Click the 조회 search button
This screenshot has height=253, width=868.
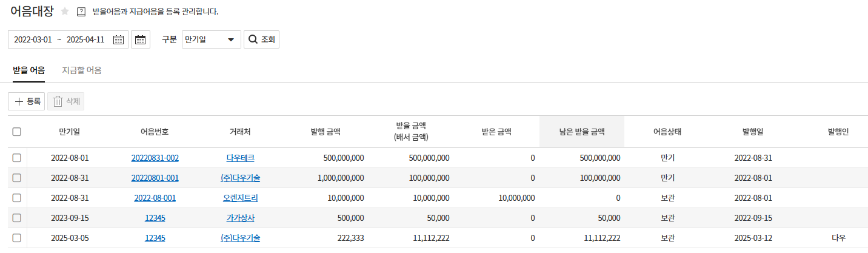261,40
